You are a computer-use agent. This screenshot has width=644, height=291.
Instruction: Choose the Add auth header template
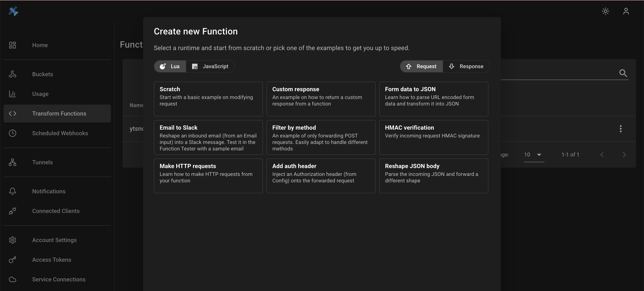click(321, 176)
